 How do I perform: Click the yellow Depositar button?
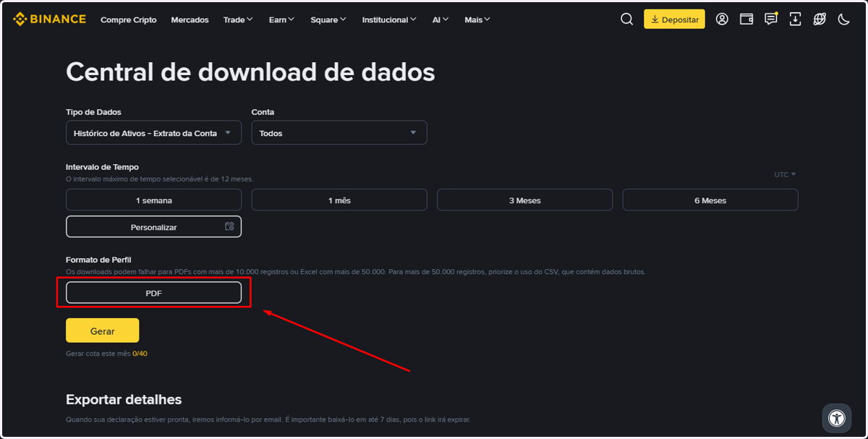[674, 20]
